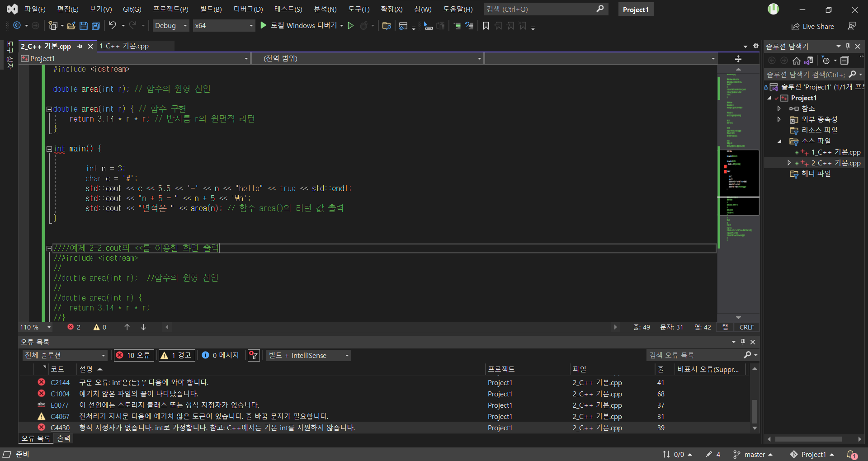Viewport: 868px width, 461px height.
Task: Click the error C2144 code link
Action: click(x=60, y=382)
